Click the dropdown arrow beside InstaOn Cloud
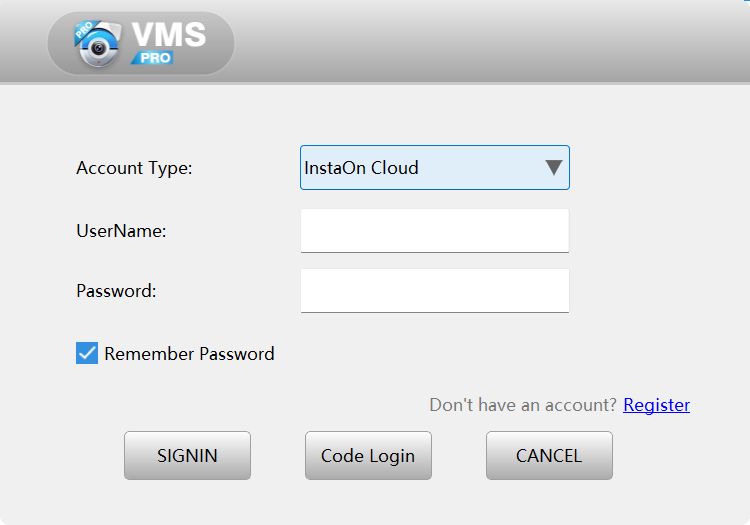 (553, 168)
